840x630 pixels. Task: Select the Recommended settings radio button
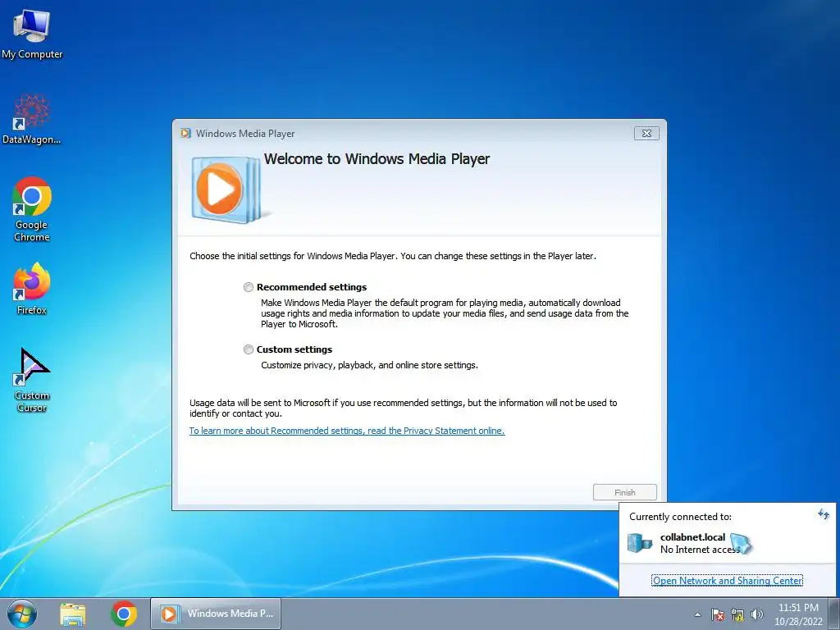(x=249, y=287)
